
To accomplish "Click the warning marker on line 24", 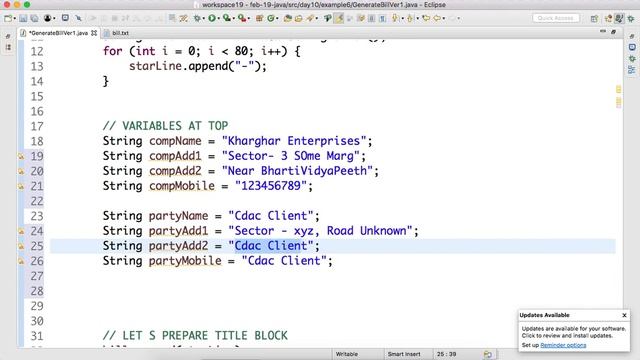I will coord(21,231).
